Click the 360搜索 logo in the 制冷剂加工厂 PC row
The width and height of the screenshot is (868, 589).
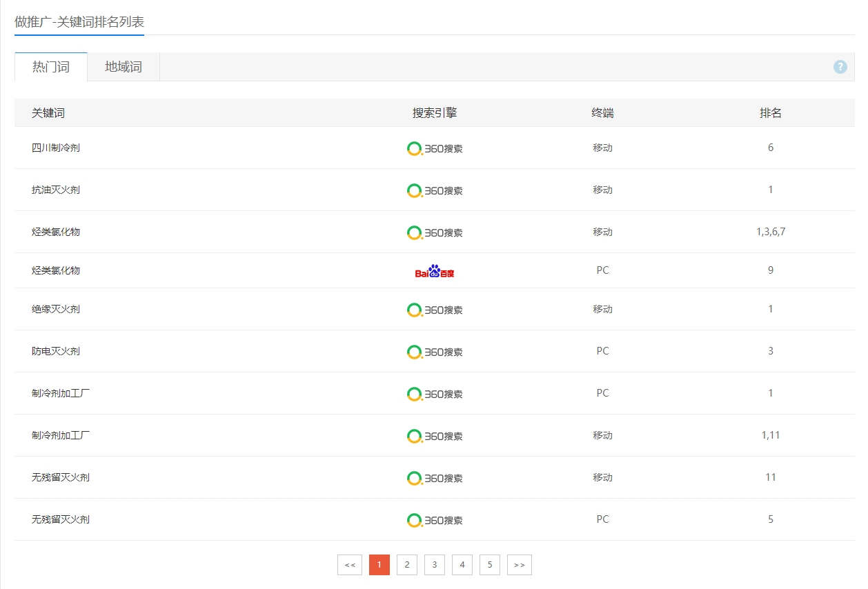point(435,394)
